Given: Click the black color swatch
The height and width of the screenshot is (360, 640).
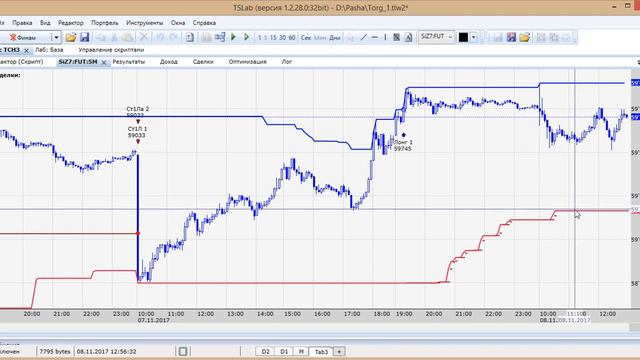Looking at the screenshot, I should coord(463,38).
